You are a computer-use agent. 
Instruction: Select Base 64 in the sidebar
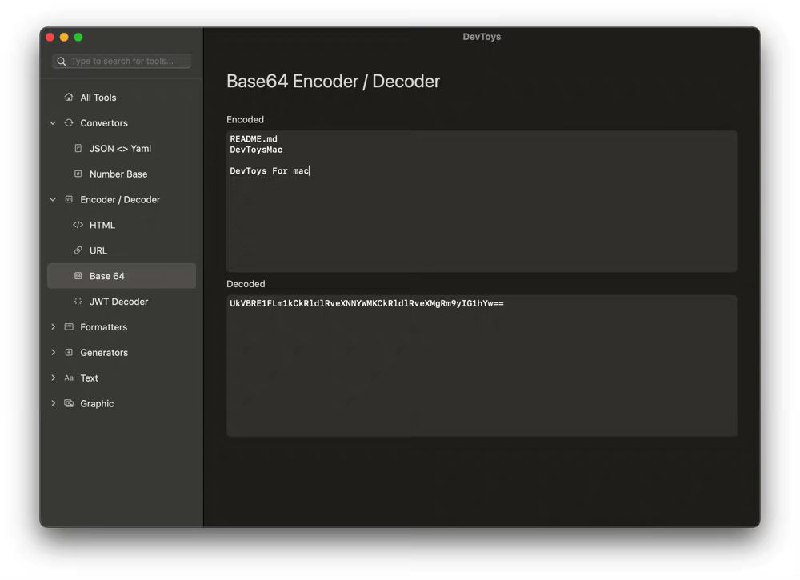point(121,276)
